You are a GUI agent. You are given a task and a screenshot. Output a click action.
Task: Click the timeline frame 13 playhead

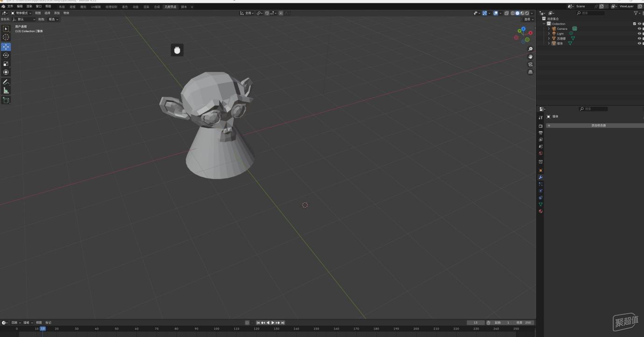point(42,329)
